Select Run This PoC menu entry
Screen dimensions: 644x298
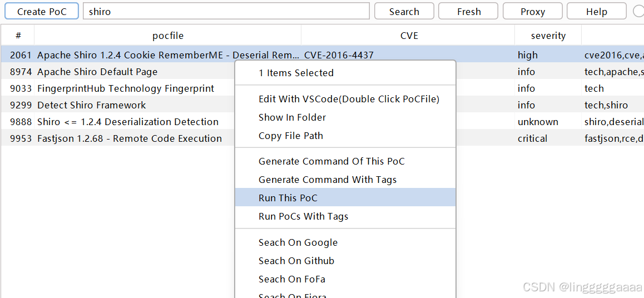pyautogui.click(x=345, y=198)
